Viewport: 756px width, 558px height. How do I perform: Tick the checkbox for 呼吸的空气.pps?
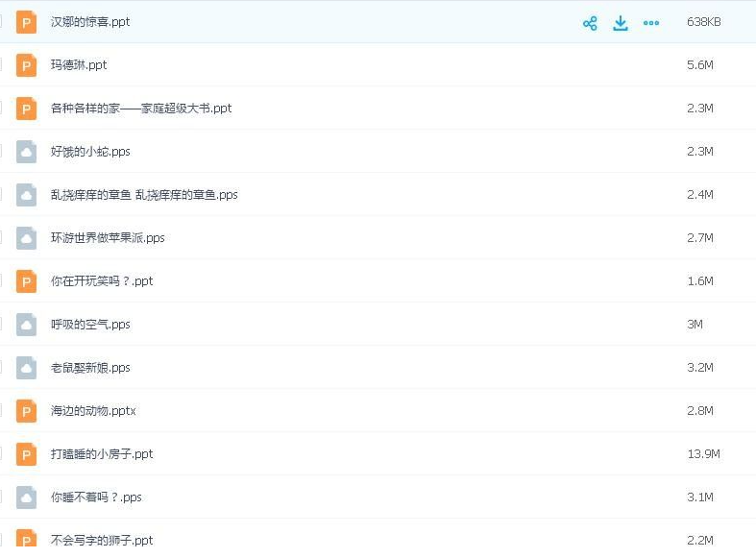pyautogui.click(x=1, y=325)
